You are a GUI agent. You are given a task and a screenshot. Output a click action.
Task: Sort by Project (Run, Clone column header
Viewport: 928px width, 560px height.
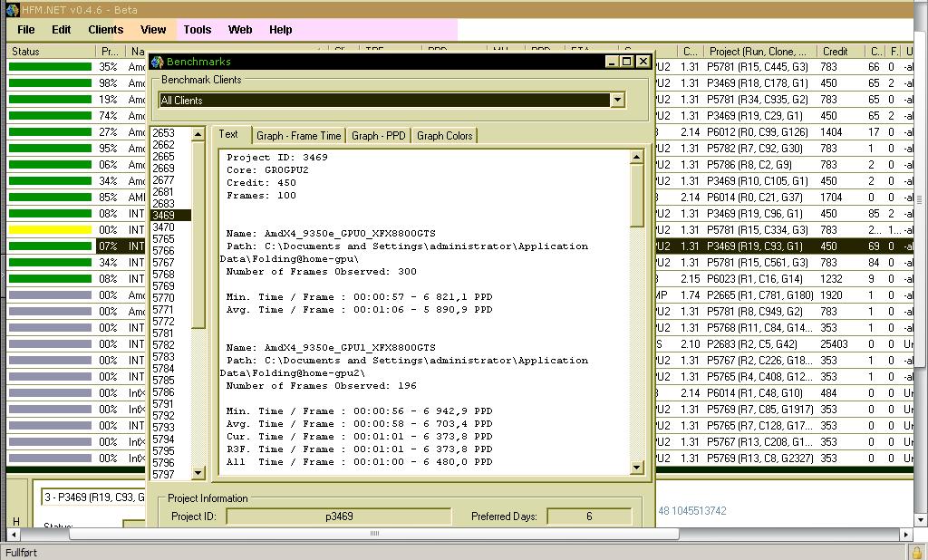pos(760,52)
